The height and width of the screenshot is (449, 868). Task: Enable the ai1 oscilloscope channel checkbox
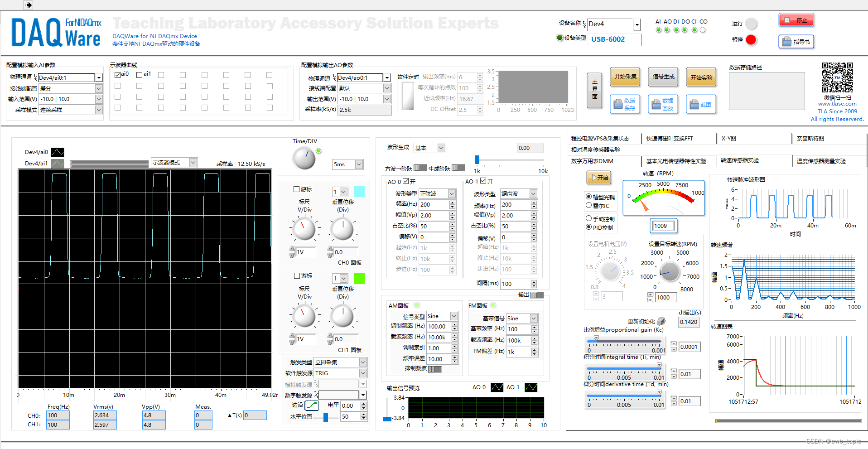[139, 74]
